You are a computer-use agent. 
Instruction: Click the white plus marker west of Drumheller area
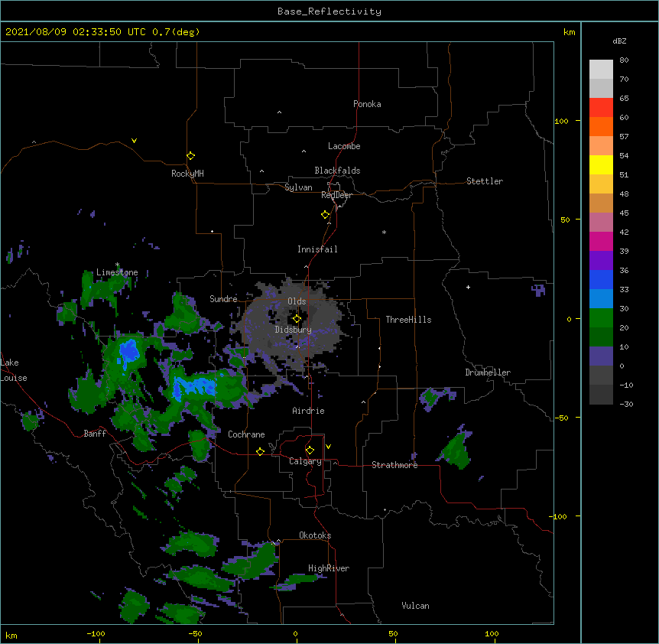click(x=468, y=287)
